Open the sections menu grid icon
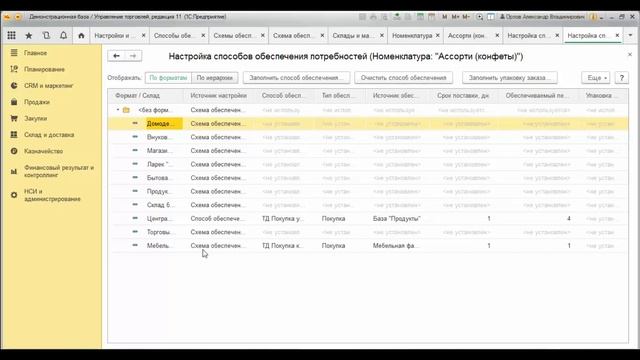This screenshot has height=360, width=640. tap(11, 36)
